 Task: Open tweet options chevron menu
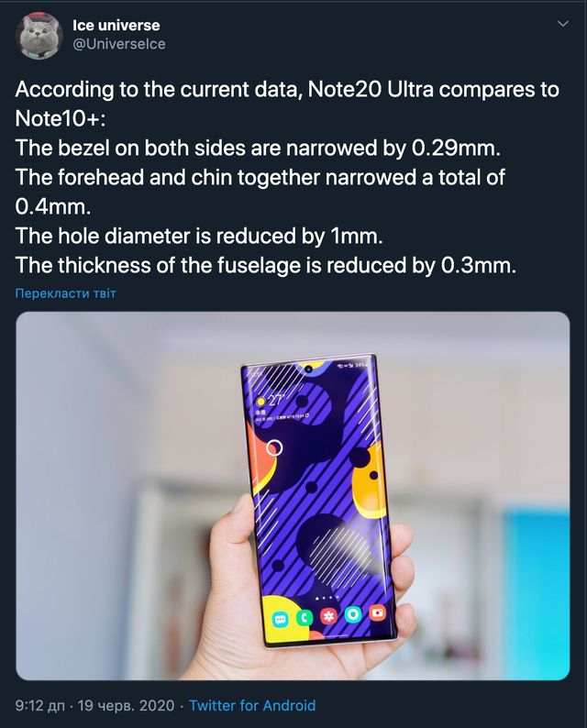coord(562,24)
